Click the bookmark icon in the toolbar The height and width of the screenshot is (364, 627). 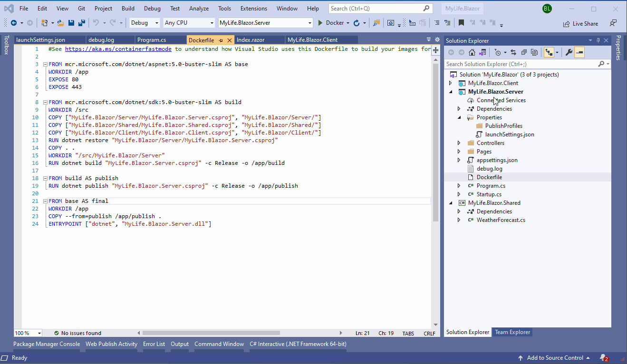point(461,23)
